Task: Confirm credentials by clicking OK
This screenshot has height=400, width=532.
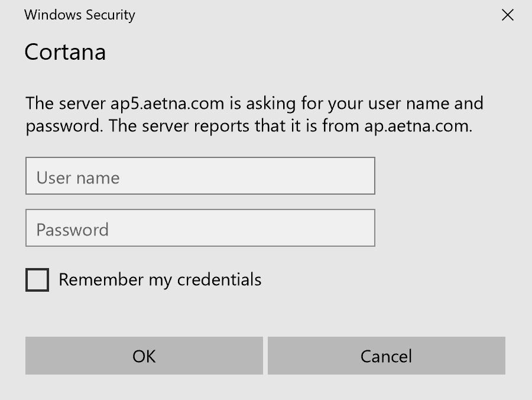Action: 144,356
